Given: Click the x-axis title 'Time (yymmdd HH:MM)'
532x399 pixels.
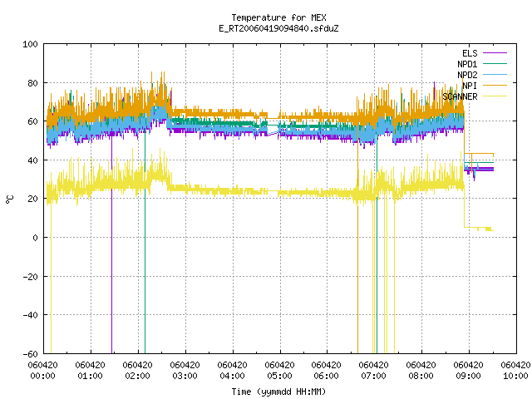Looking at the screenshot, I should pyautogui.click(x=278, y=392).
